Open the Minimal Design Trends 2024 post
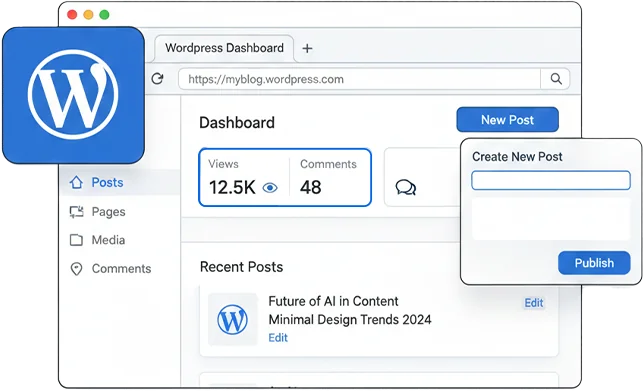The image size is (643, 391). coord(350,320)
